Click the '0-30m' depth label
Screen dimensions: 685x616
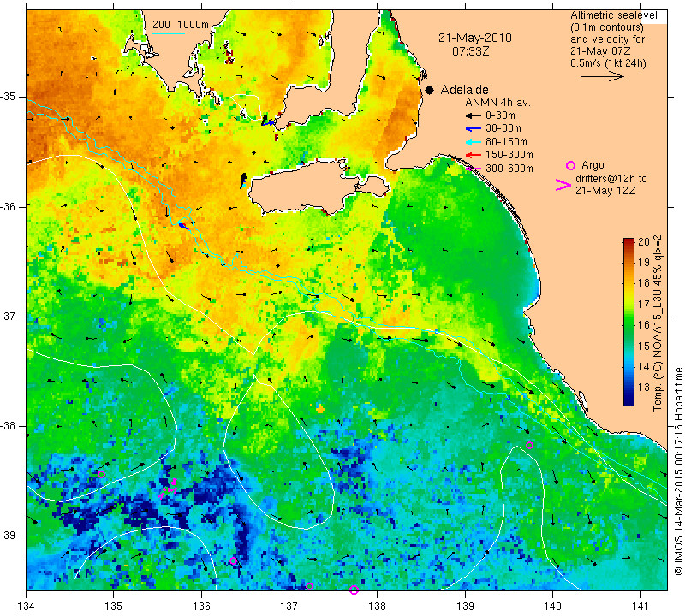(x=500, y=115)
